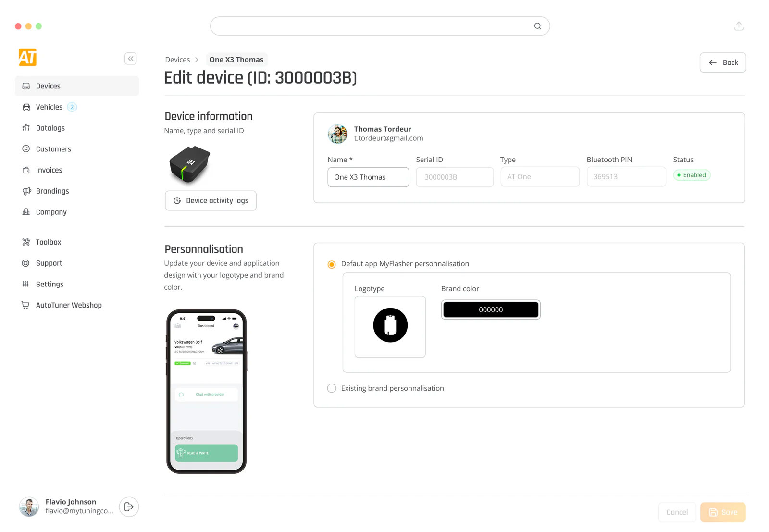Open Datalogs from the sidebar

click(50, 128)
